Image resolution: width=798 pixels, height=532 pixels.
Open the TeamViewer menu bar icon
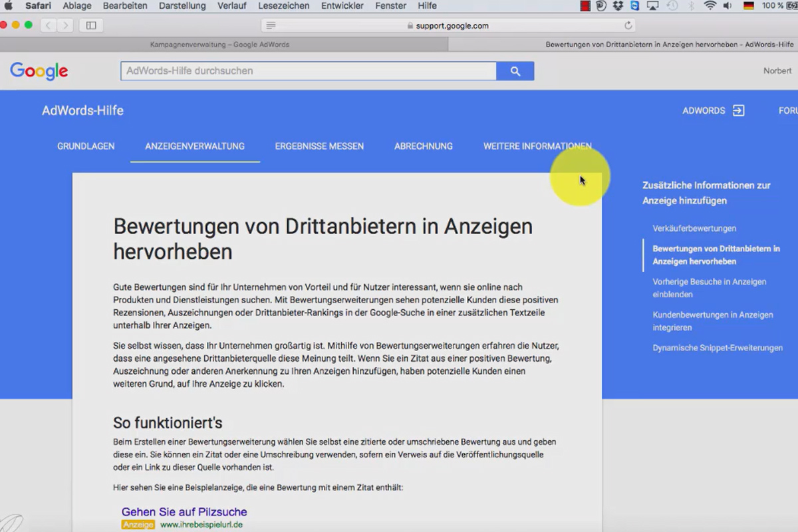tap(634, 6)
